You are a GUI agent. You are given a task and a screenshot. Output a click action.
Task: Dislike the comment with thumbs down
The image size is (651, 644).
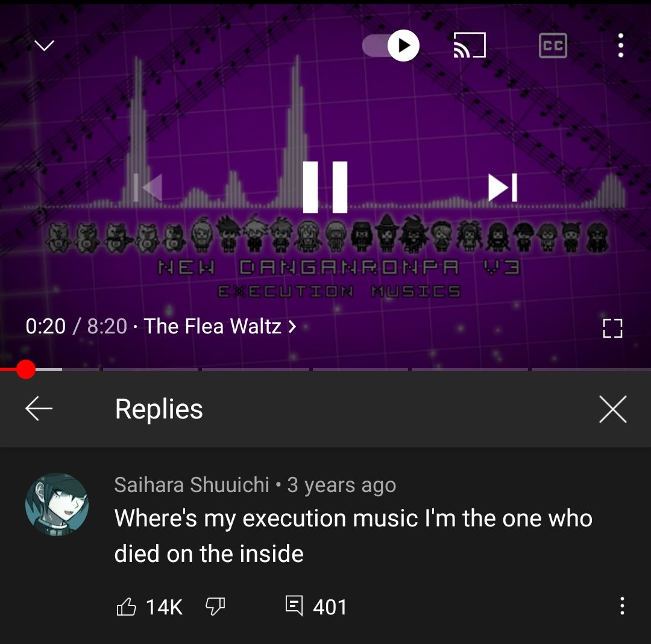(215, 607)
